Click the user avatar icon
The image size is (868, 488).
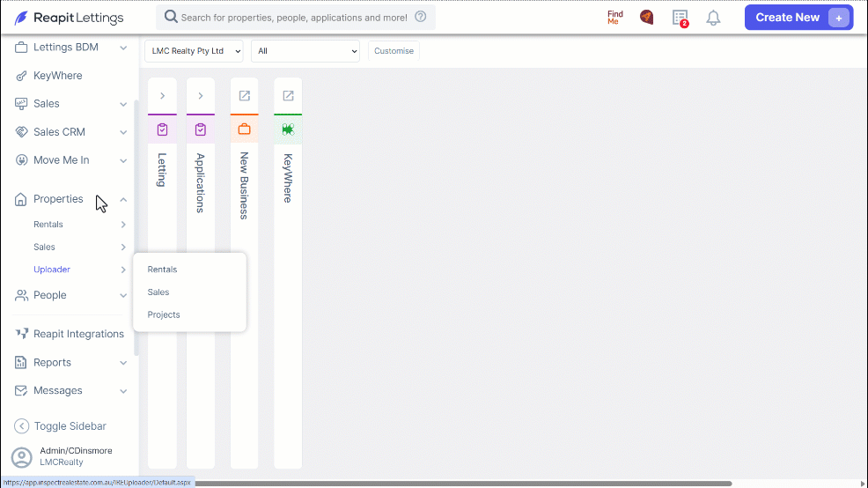click(x=22, y=457)
